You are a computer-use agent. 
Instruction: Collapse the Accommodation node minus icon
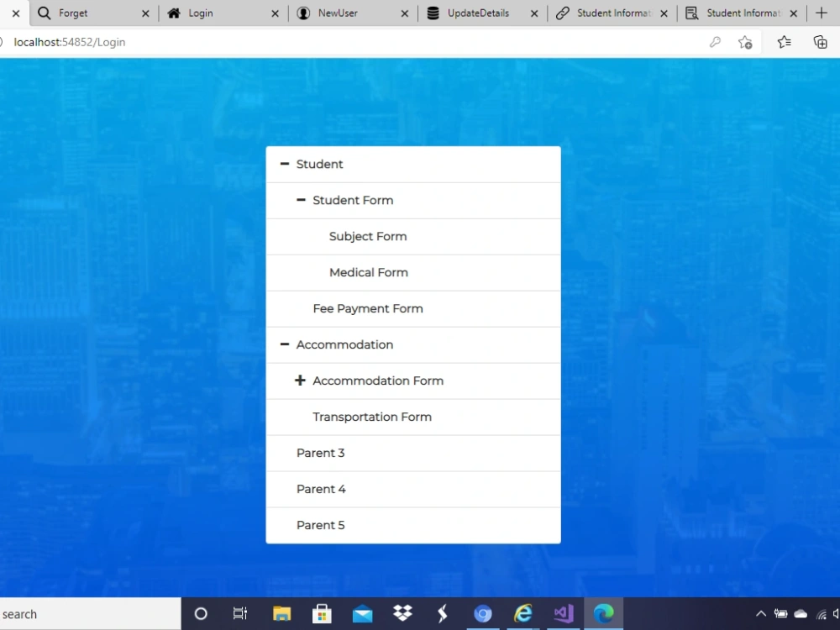click(285, 344)
